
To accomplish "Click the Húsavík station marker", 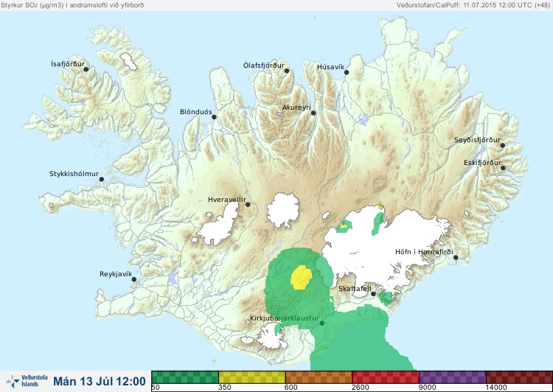I will (347, 72).
